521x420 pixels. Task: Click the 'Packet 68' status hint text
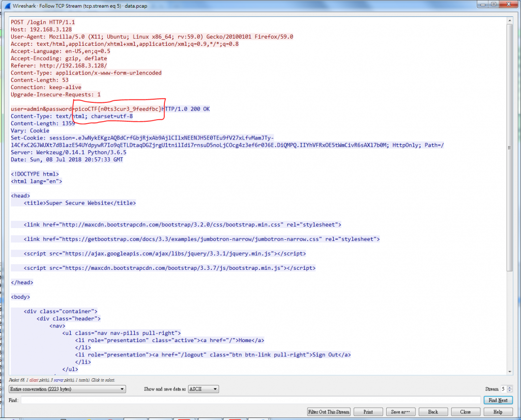click(62, 380)
